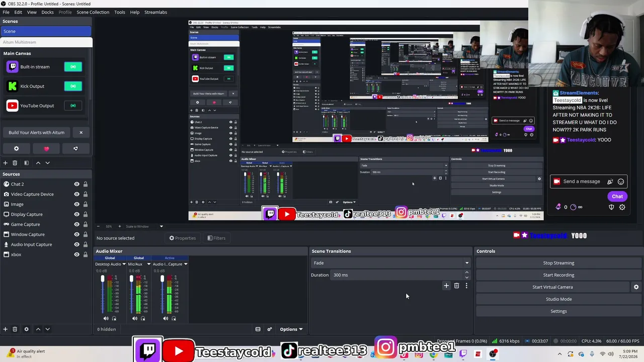The image size is (644, 362).
Task: Expand Desktop Audio dropdown arrow
Action: coord(124,264)
